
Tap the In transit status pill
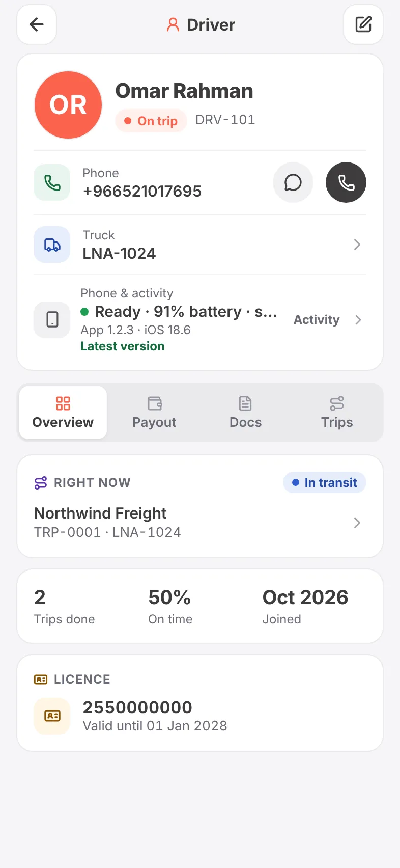tap(325, 482)
